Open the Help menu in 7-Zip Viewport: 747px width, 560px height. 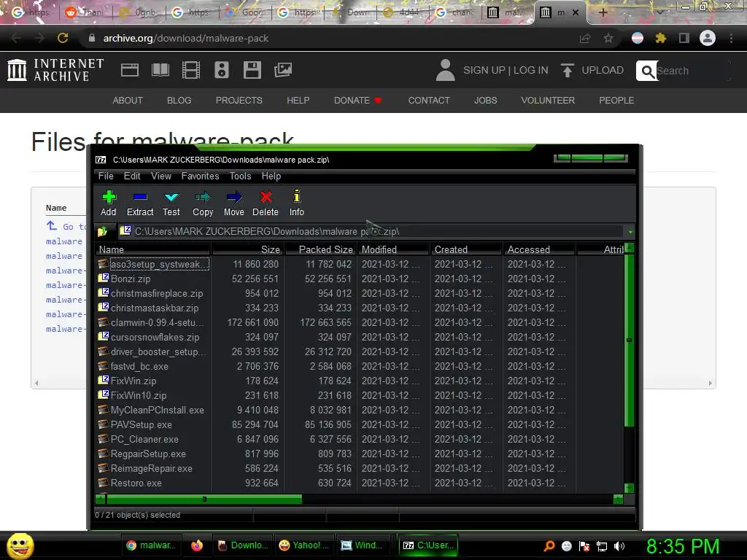(x=271, y=176)
